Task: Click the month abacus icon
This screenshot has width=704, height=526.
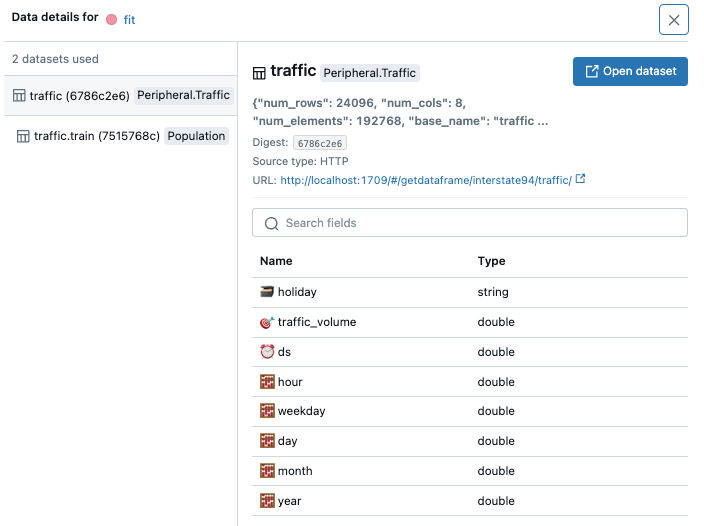Action: click(267, 471)
